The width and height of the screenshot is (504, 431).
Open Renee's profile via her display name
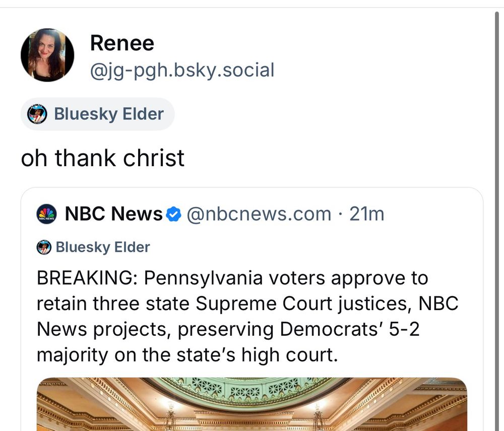tap(122, 43)
